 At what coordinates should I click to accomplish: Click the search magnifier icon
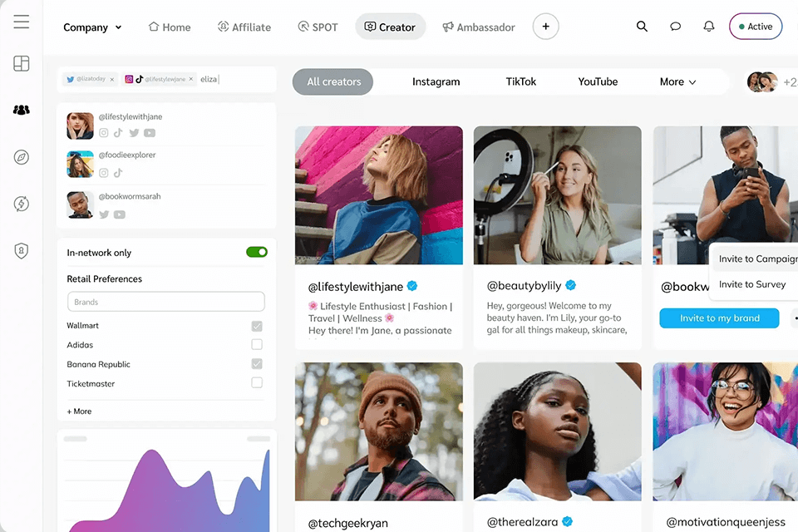coord(643,26)
